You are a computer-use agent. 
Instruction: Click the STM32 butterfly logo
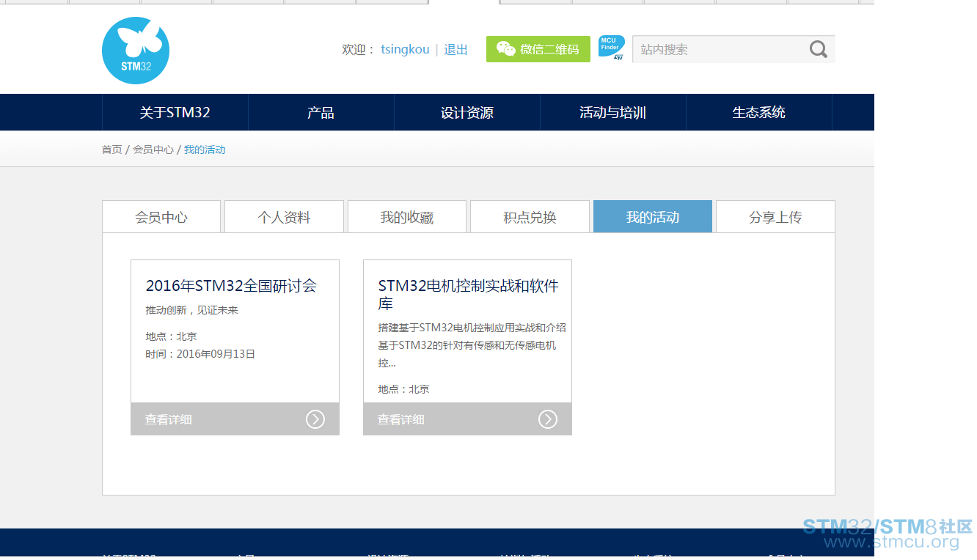point(136,51)
